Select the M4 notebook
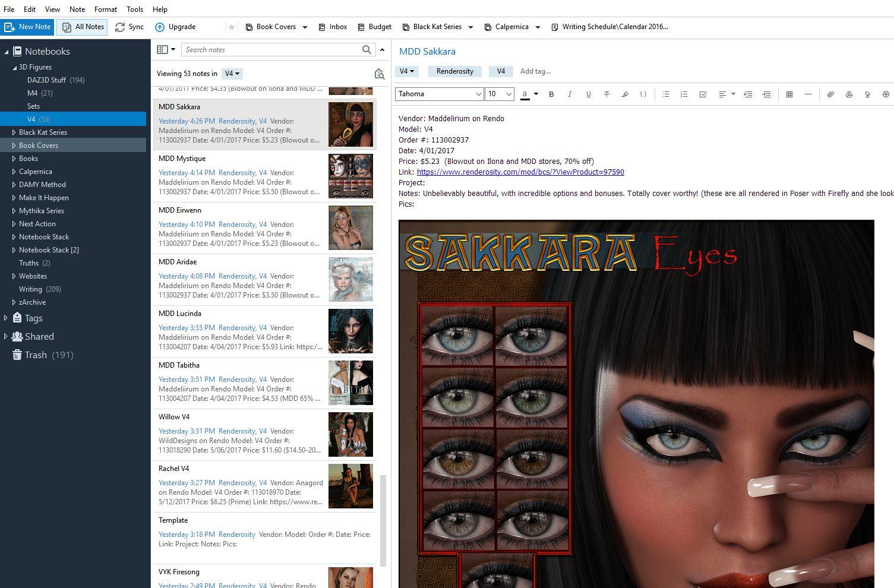 click(x=40, y=93)
